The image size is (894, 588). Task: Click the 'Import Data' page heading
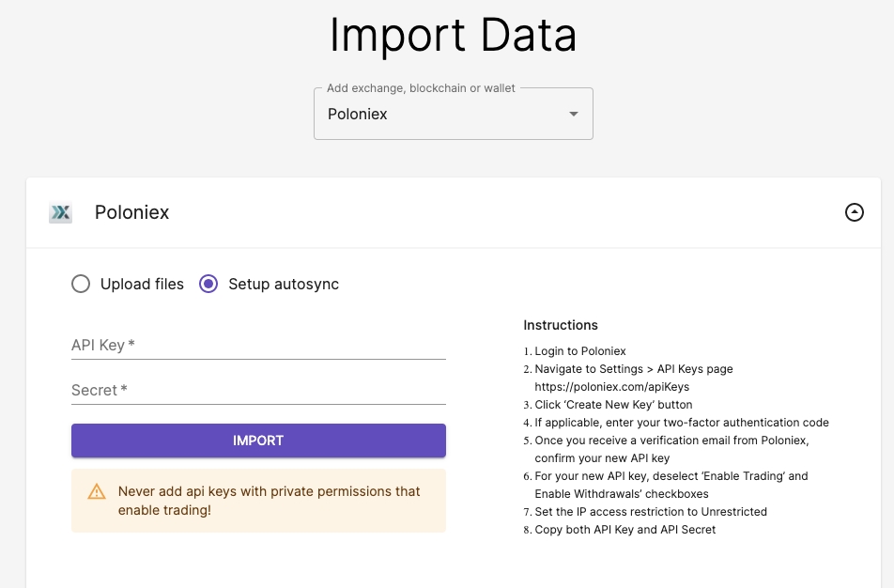tap(453, 35)
